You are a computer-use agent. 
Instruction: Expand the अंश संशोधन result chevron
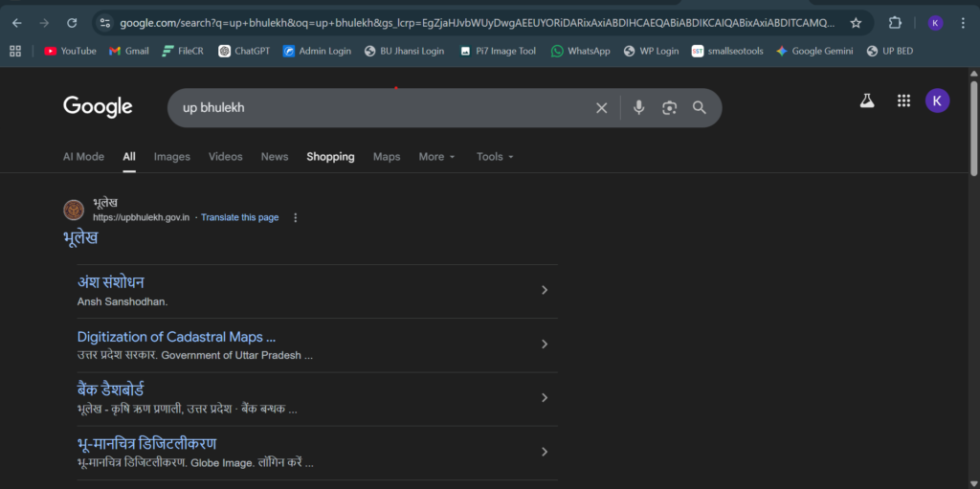pyautogui.click(x=545, y=290)
